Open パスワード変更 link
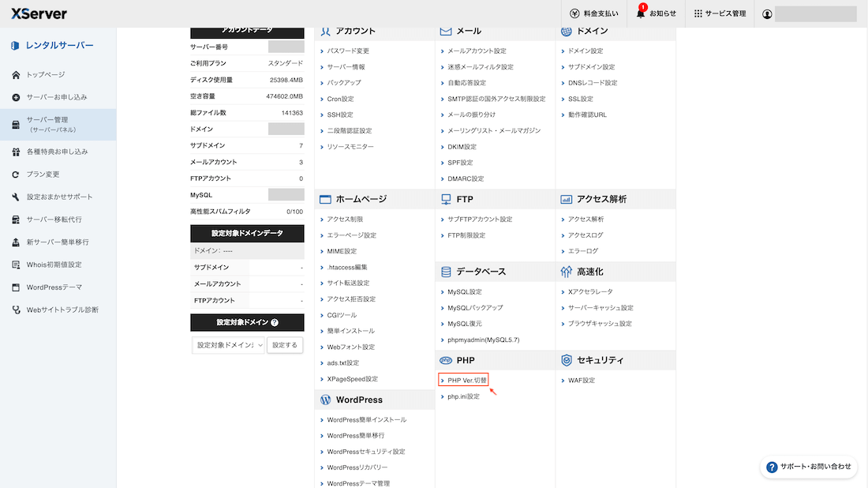This screenshot has height=488, width=868. point(348,51)
